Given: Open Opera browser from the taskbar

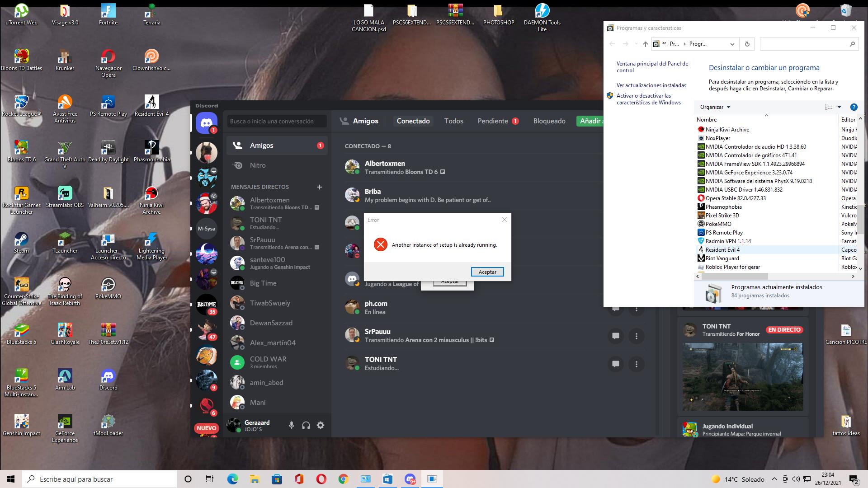Looking at the screenshot, I should 321,479.
